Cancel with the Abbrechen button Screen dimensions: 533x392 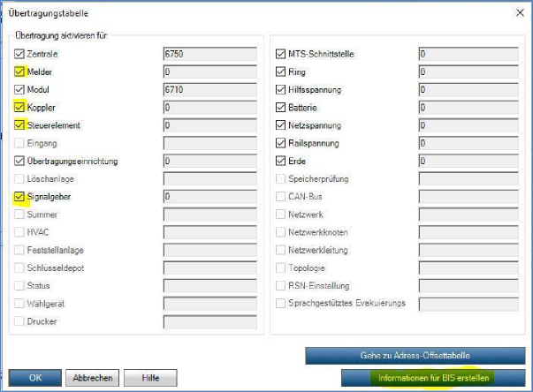pyautogui.click(x=93, y=378)
